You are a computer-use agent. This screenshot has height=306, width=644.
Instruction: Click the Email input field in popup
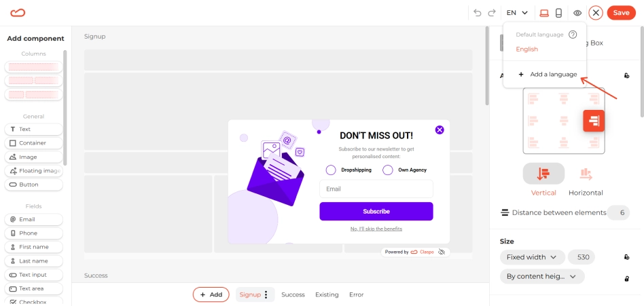(376, 189)
